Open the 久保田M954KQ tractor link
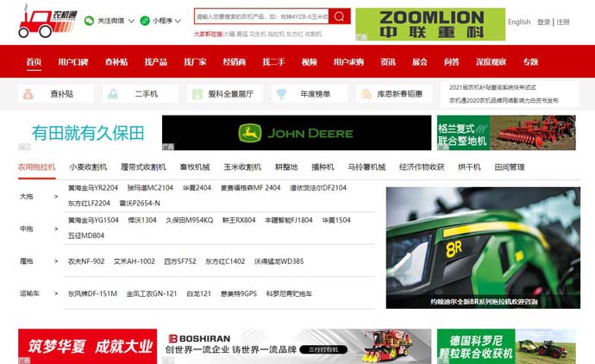Image resolution: width=595 pixels, height=364 pixels. (x=190, y=220)
